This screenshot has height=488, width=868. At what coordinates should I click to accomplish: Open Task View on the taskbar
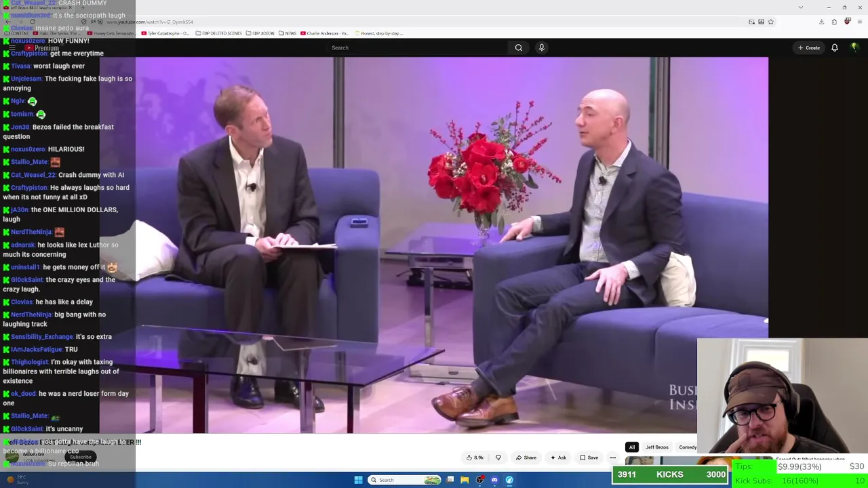point(450,480)
